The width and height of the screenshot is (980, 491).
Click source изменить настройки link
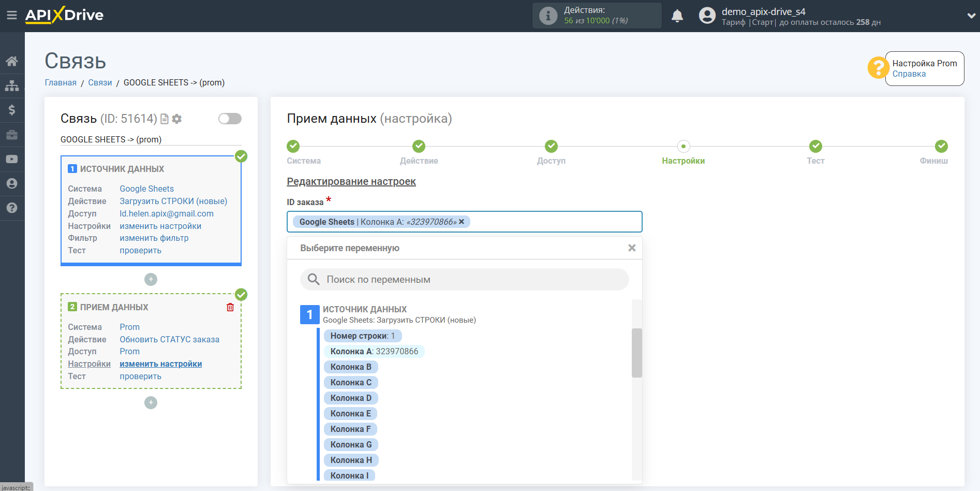point(160,226)
